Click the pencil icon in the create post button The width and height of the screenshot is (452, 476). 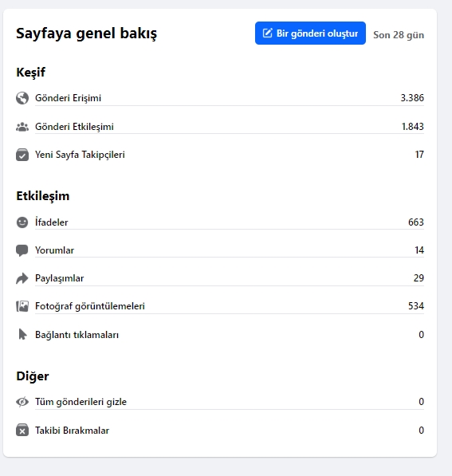point(267,33)
